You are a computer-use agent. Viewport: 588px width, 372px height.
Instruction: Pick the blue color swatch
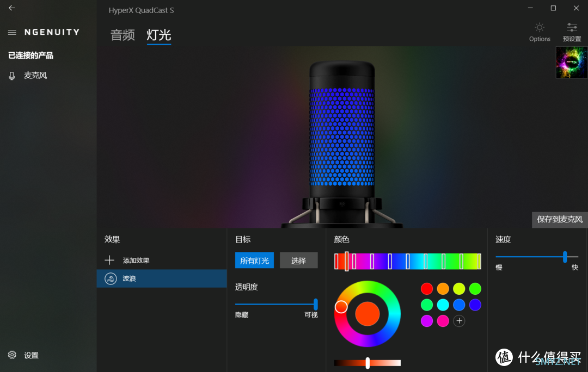click(x=459, y=305)
